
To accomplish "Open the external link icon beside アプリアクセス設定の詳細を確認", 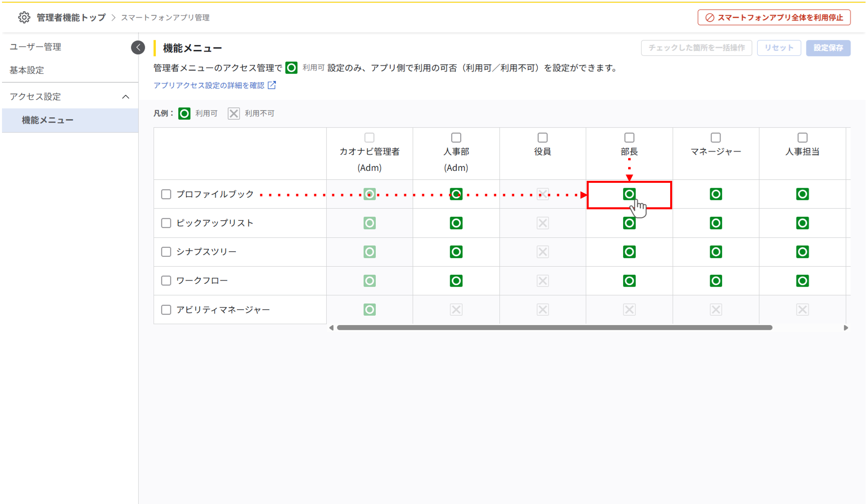I will [x=271, y=85].
